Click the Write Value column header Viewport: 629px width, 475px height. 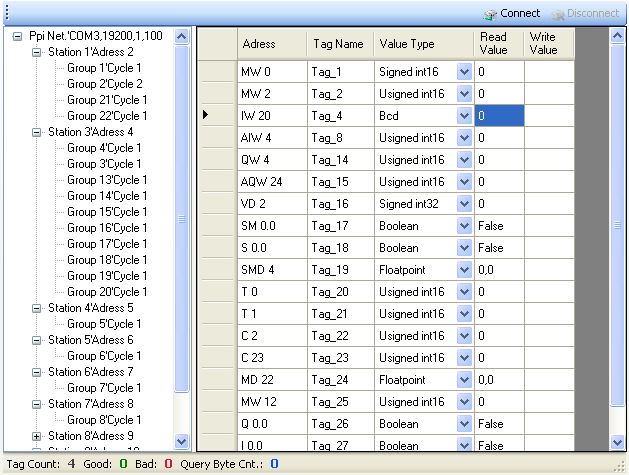coord(547,44)
